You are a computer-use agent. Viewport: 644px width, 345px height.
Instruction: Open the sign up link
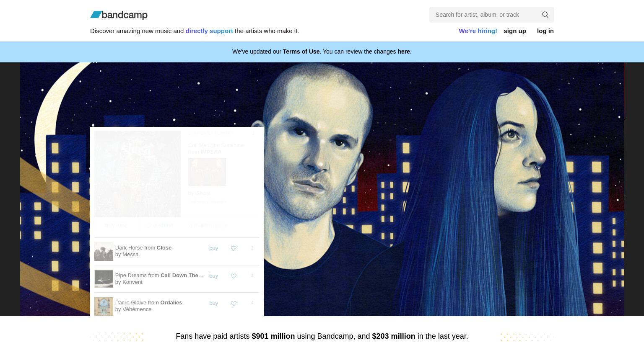515,31
